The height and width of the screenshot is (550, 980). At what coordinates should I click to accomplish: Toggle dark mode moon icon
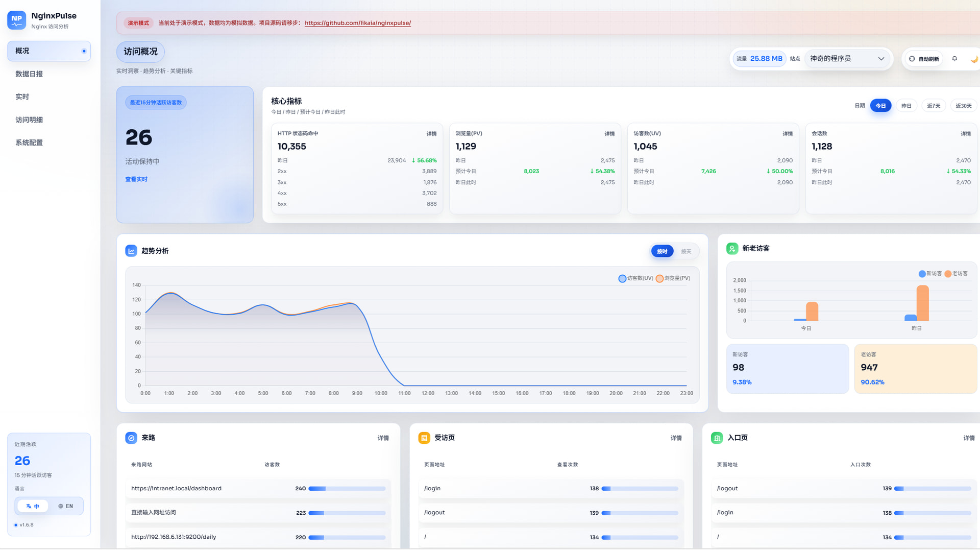[974, 59]
